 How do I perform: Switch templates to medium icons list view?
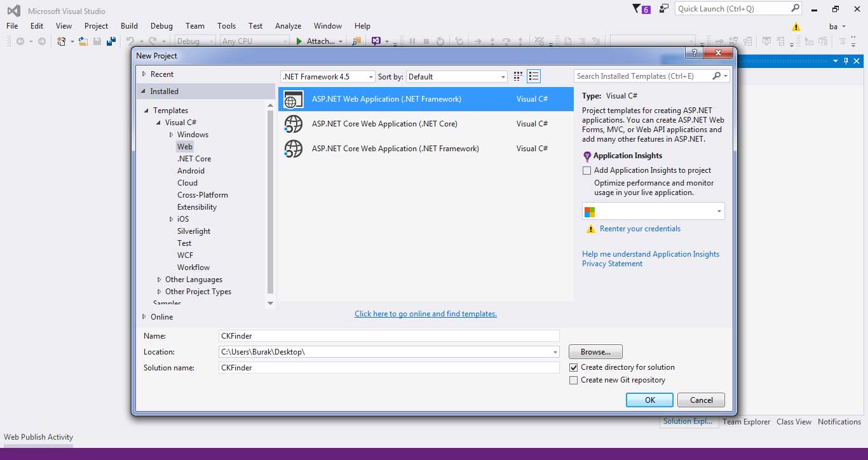point(534,76)
